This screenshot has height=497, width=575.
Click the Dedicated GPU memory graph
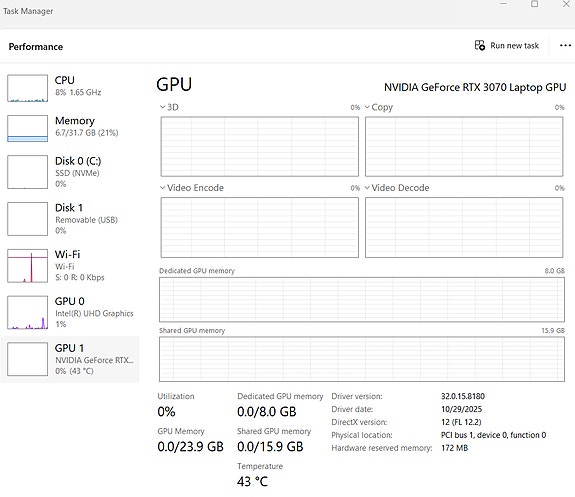362,300
